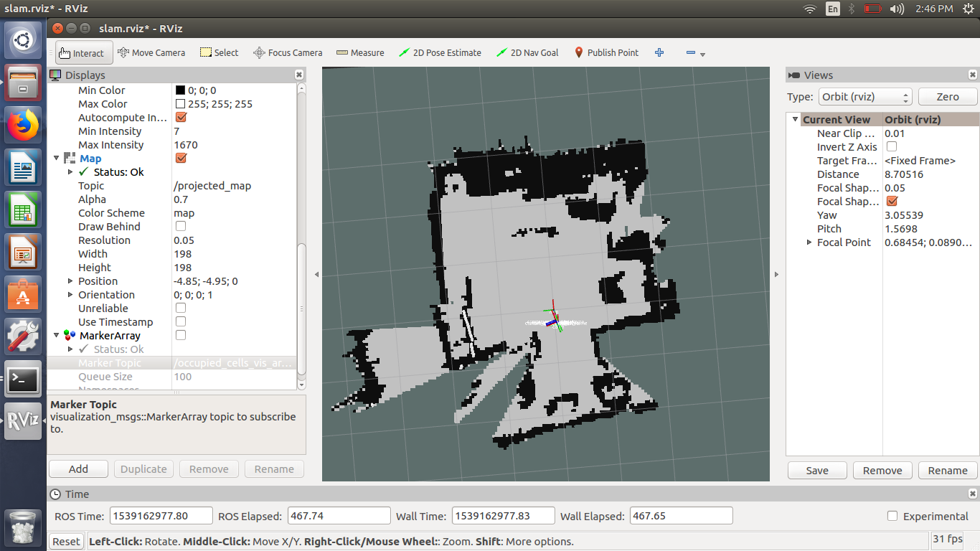This screenshot has width=980, height=551.
Task: Click the Min Color black swatch
Action: pyautogui.click(x=180, y=90)
